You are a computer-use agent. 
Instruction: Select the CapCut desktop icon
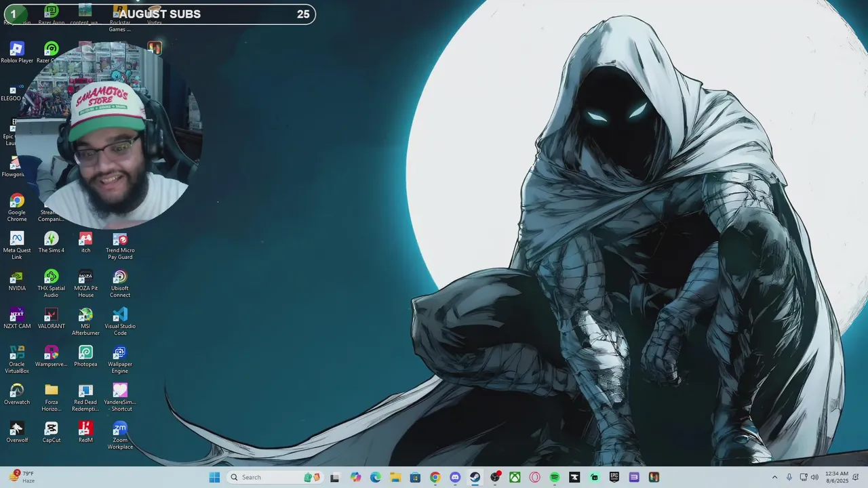tap(52, 432)
